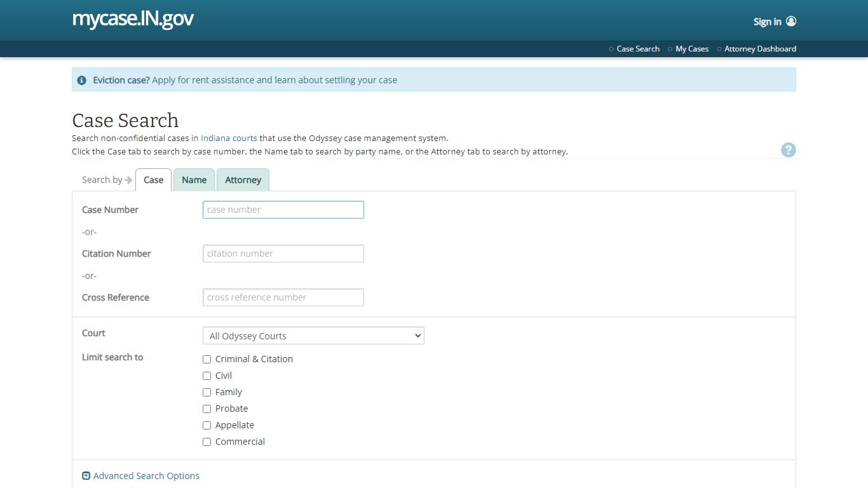Click the 'Limit search to' label
This screenshot has height=488, width=868.
click(x=112, y=357)
